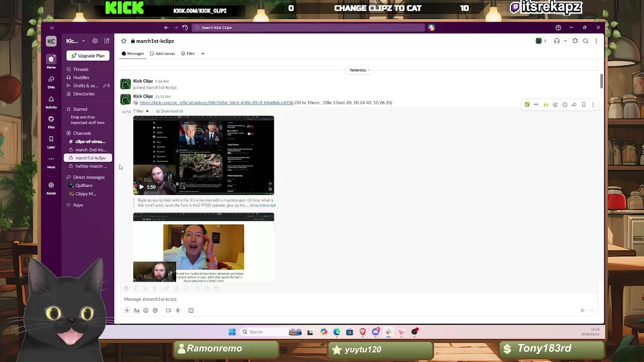This screenshot has width=644, height=362.
Task: Open the Windows Start button
Action: click(232, 332)
